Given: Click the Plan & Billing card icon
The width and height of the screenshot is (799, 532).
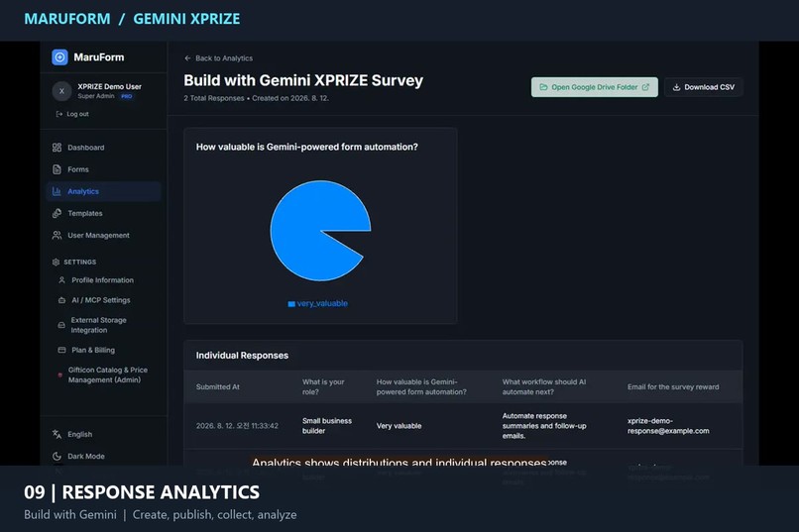Looking at the screenshot, I should click(61, 350).
